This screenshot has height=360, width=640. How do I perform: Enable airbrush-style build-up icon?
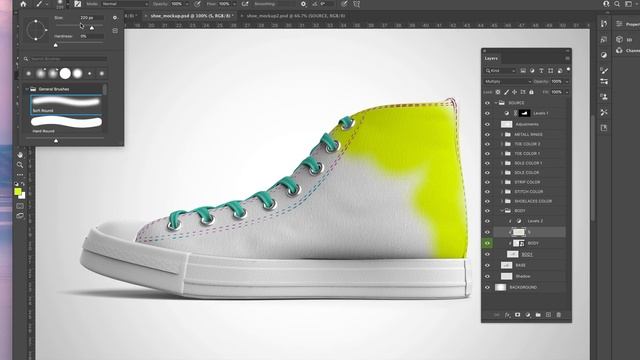pos(245,4)
